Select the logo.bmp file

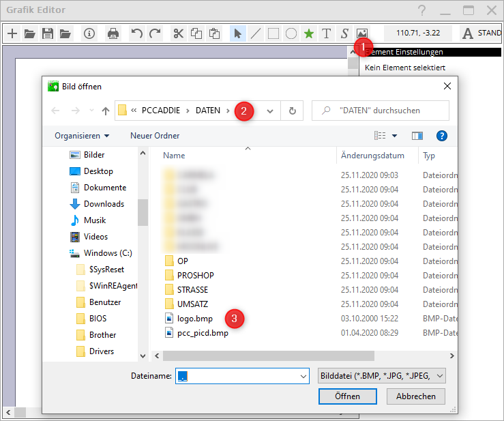pos(194,318)
